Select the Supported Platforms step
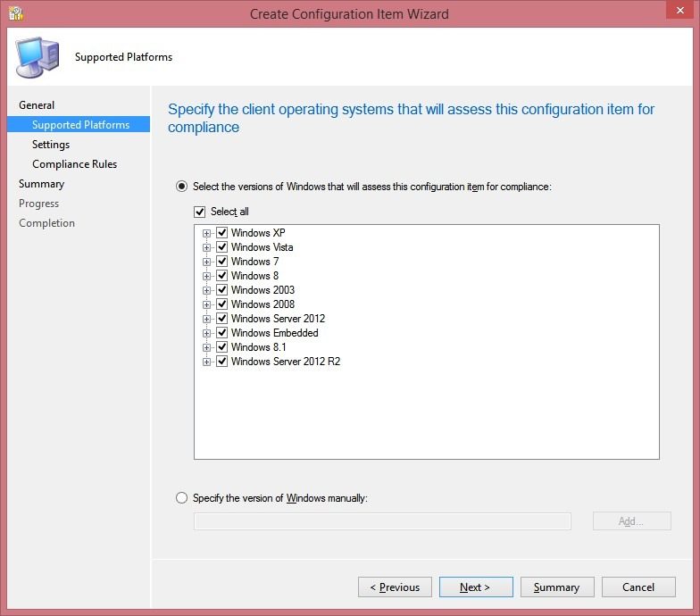Image resolution: width=700 pixels, height=616 pixels. point(79,125)
